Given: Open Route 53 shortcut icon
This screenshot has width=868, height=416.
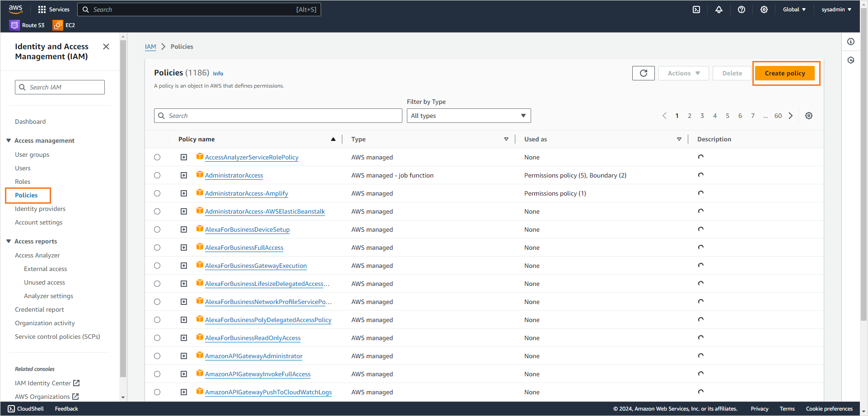Looking at the screenshot, I should coord(14,25).
